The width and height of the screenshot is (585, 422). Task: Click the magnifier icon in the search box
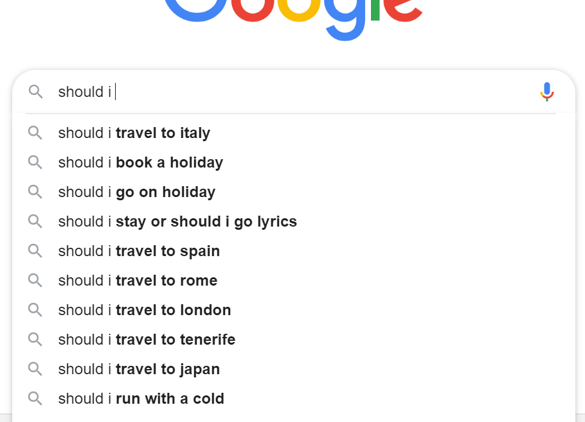pyautogui.click(x=35, y=91)
